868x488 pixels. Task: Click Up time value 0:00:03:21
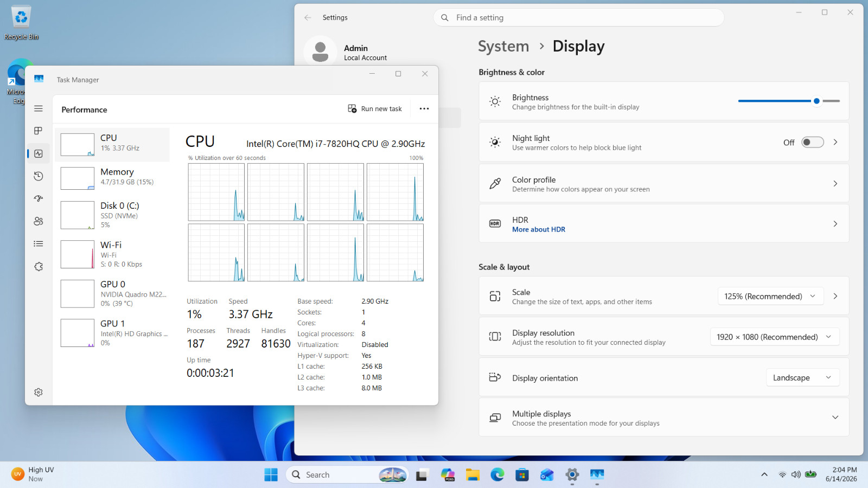[x=210, y=373]
